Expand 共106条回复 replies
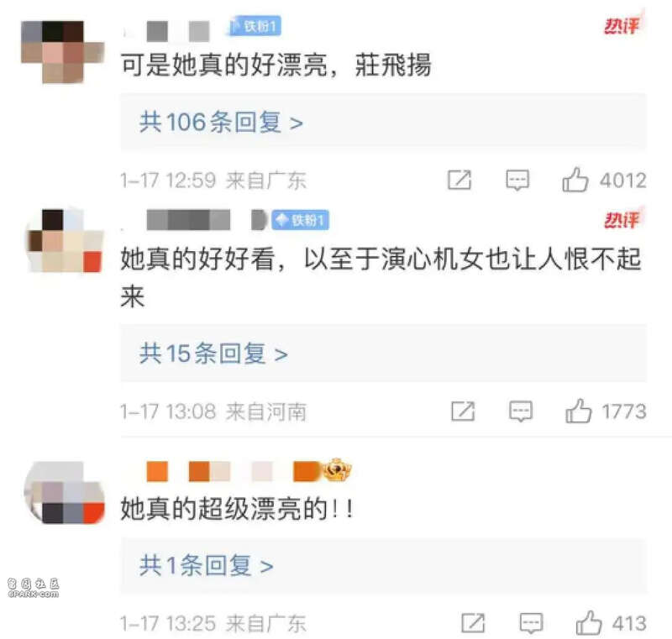The width and height of the screenshot is (672, 639). (x=221, y=123)
